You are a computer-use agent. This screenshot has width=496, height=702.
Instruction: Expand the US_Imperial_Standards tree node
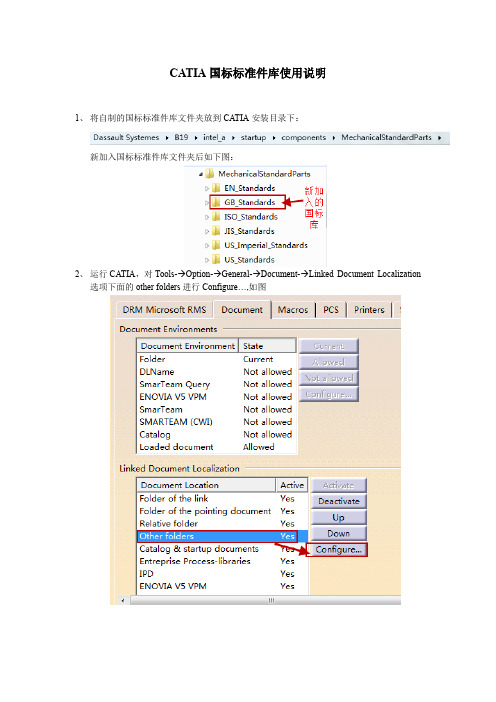[207, 246]
